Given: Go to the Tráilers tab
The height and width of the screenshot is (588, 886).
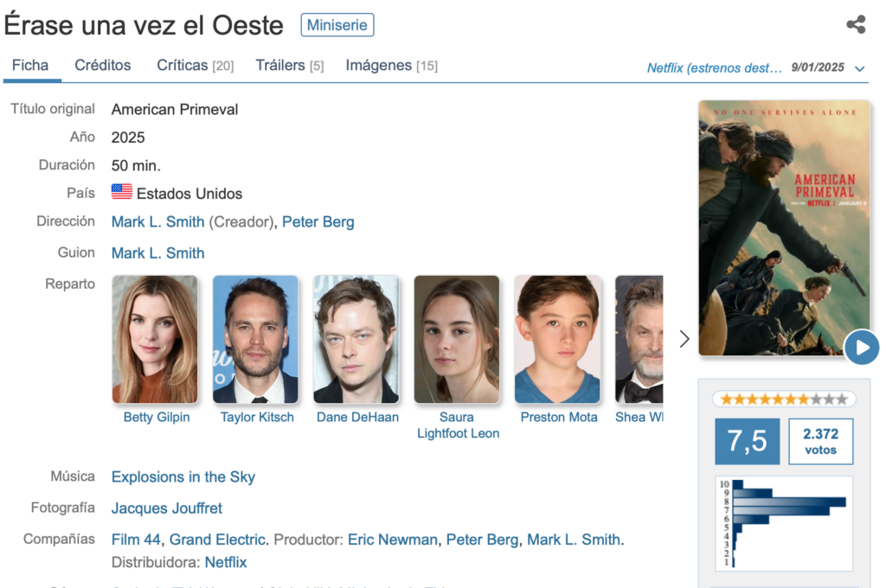Looking at the screenshot, I should coord(289,65).
